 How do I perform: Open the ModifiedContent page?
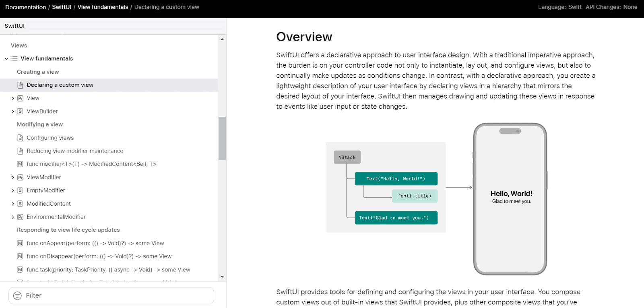pyautogui.click(x=49, y=204)
